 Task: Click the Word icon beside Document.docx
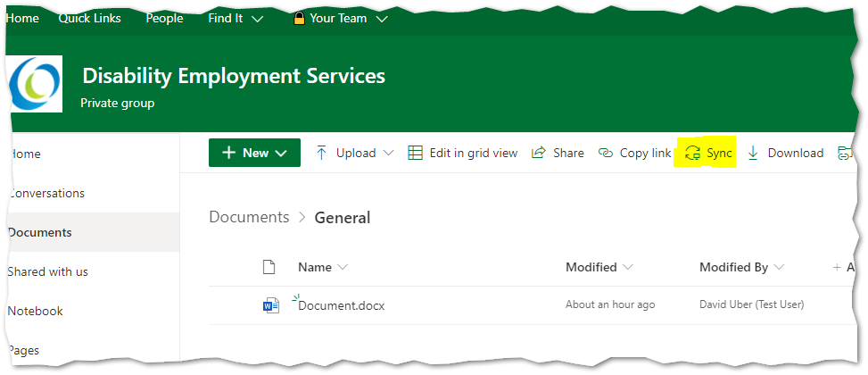270,305
